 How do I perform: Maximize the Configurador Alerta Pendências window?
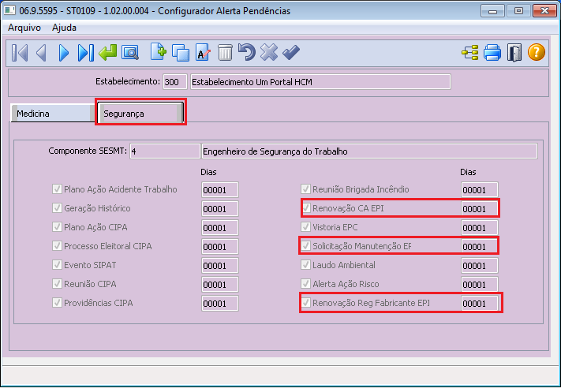tap(518, 11)
